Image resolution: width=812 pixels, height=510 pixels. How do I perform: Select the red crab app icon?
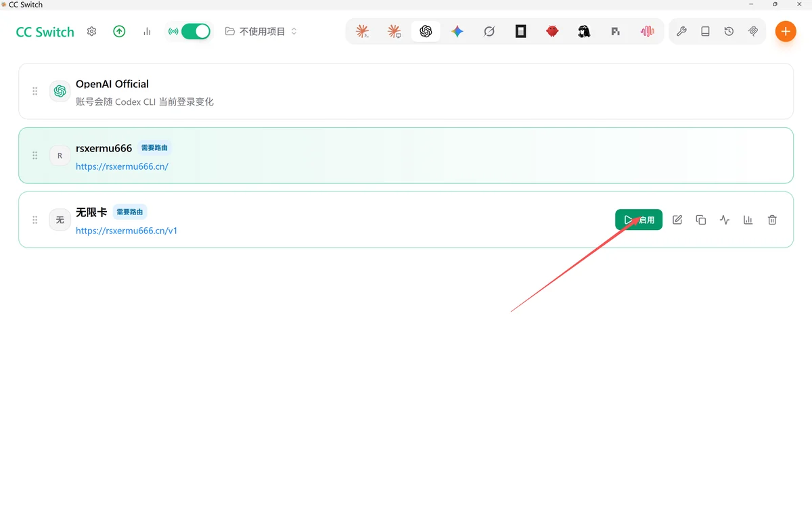point(552,31)
